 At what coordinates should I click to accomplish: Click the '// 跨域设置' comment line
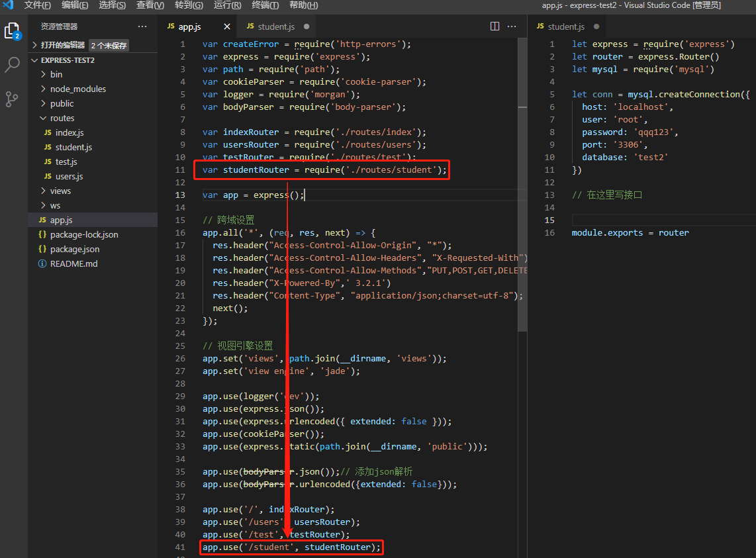[x=228, y=220]
